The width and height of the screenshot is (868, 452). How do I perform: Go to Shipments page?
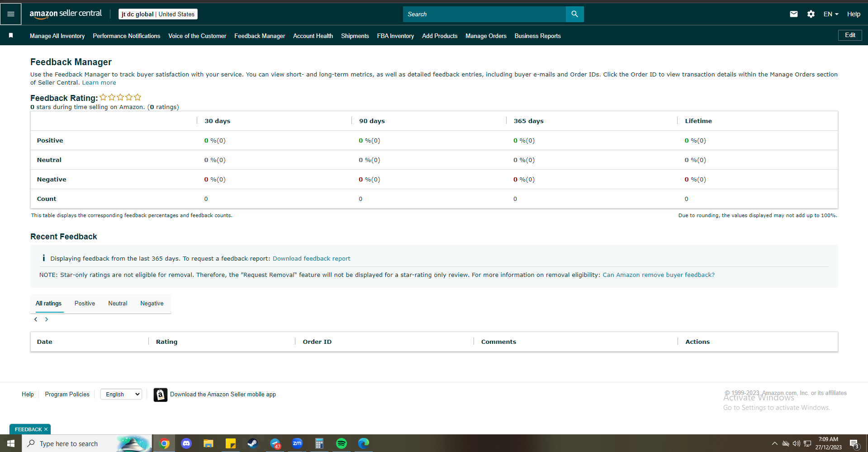pos(355,36)
